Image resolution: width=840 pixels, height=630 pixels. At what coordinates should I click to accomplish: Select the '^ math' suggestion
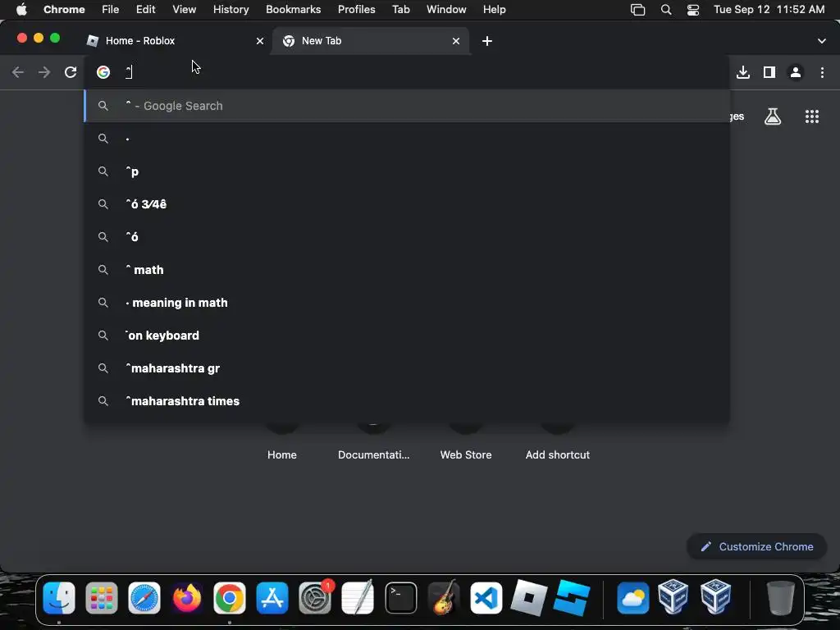click(407, 270)
